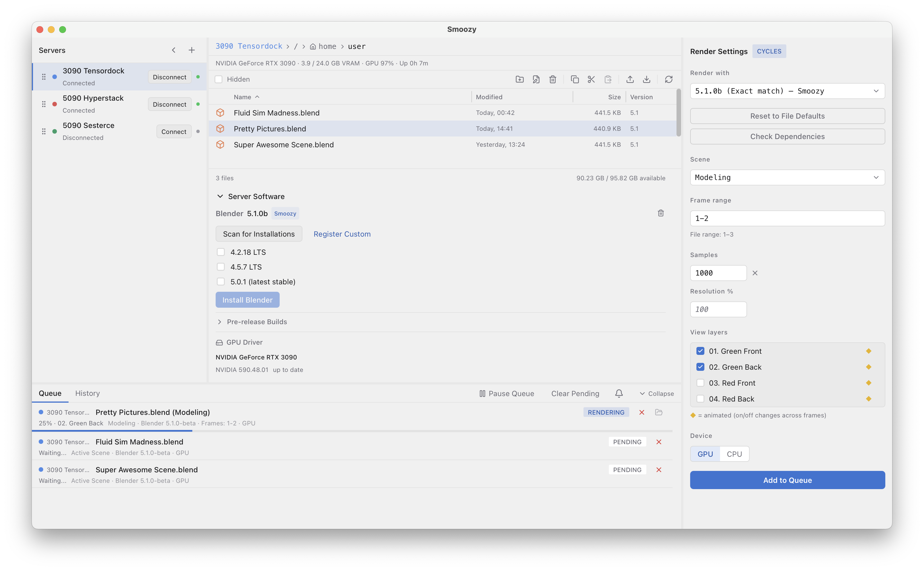
Task: Open the Scene dropdown showing Modeling
Action: click(787, 177)
